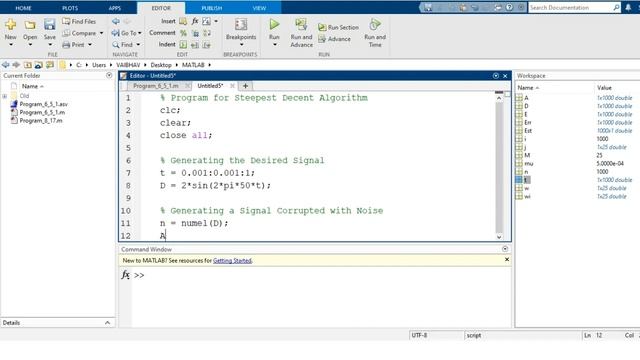Open the Go To menu
640x360 pixels.
click(127, 33)
